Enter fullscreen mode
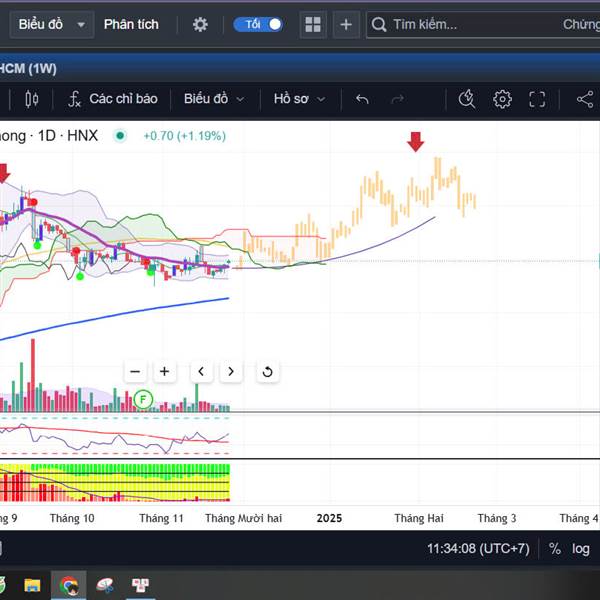Viewport: 600px width, 600px height. 537,99
